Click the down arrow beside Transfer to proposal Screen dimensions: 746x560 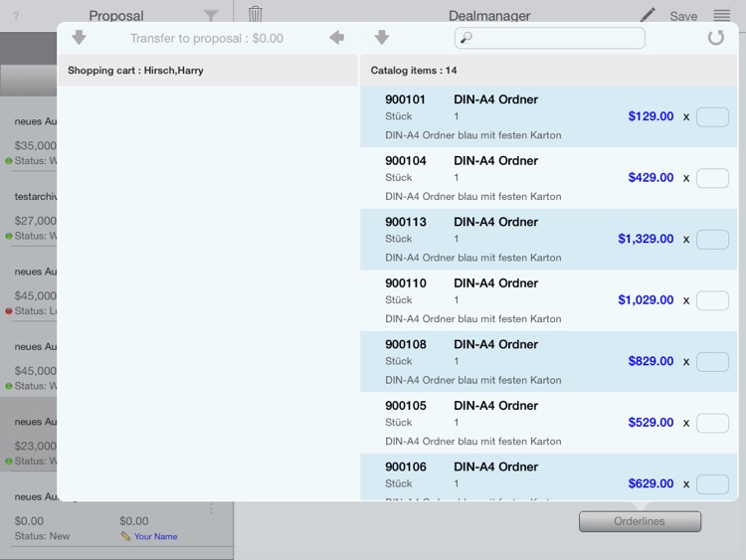(79, 37)
